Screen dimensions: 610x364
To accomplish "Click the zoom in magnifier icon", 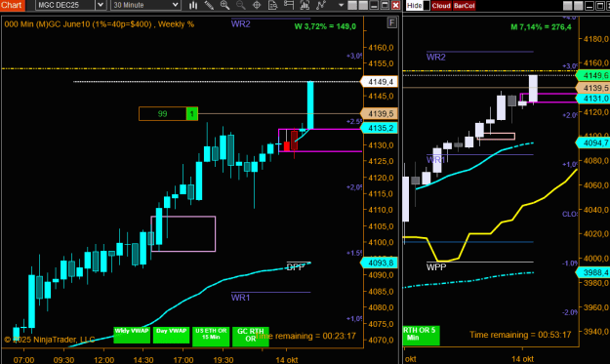I will click(x=224, y=5).
